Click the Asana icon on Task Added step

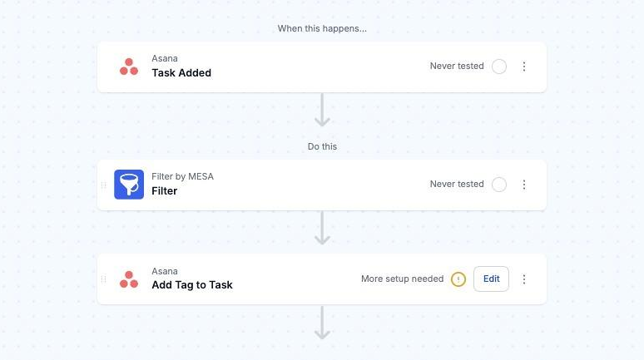click(129, 67)
